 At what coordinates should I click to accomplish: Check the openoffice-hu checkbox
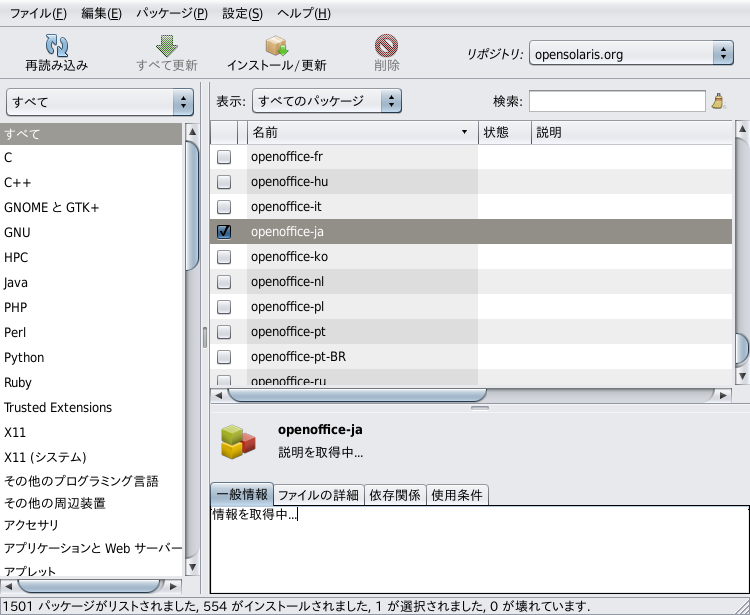(224, 182)
